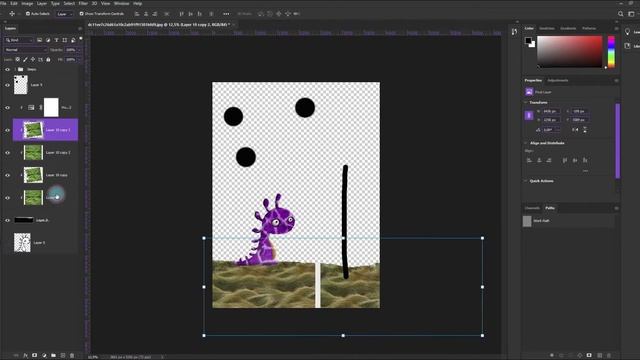Toggle visibility of the black bar layer
This screenshot has width=640, height=360.
tap(7, 220)
